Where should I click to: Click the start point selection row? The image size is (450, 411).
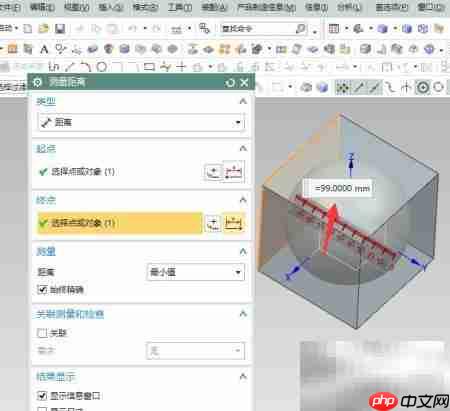tap(118, 172)
